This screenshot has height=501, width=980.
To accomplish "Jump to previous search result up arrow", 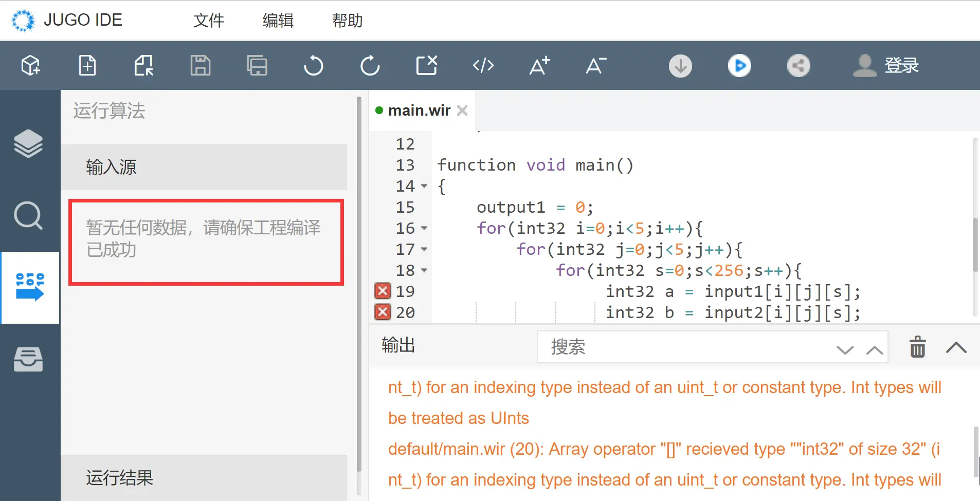I will (875, 350).
